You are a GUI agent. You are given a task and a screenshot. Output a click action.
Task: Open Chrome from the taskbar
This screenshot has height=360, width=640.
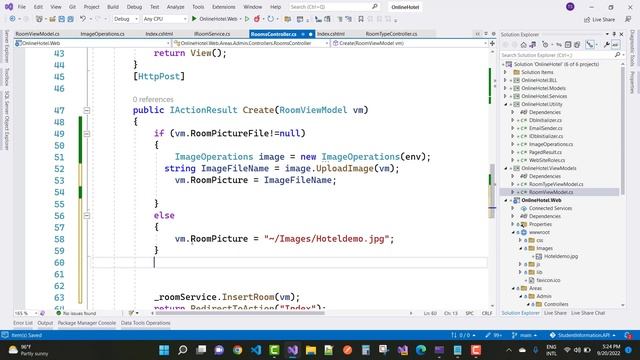pos(238,350)
